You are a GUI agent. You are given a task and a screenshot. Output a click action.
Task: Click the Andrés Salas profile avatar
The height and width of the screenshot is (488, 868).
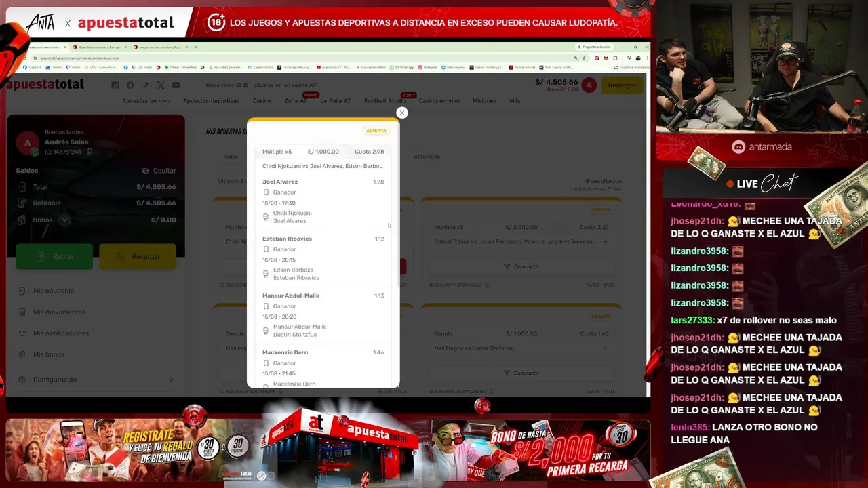tap(28, 142)
